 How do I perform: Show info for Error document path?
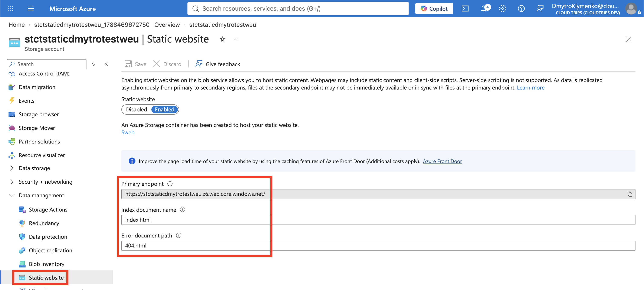tap(178, 235)
